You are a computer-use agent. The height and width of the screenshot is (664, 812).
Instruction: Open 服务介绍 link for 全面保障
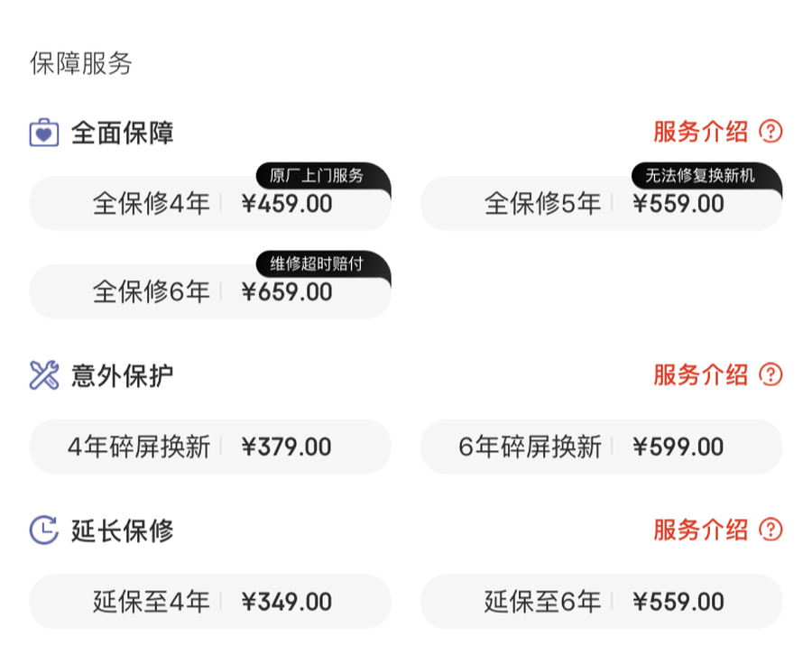point(701,132)
